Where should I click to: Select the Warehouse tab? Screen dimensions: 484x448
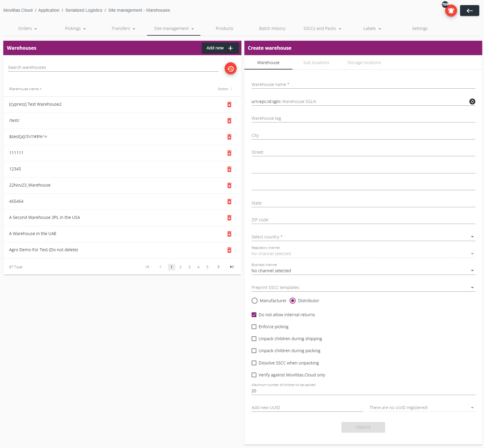(x=268, y=63)
